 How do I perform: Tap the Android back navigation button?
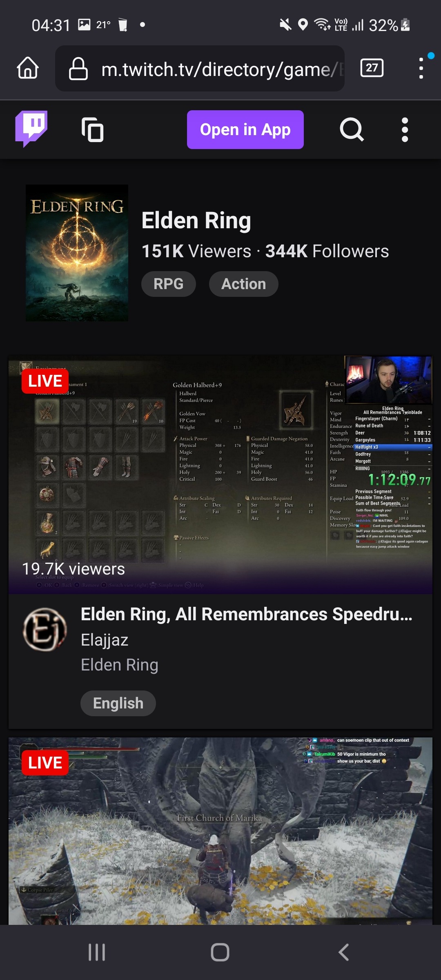344,952
